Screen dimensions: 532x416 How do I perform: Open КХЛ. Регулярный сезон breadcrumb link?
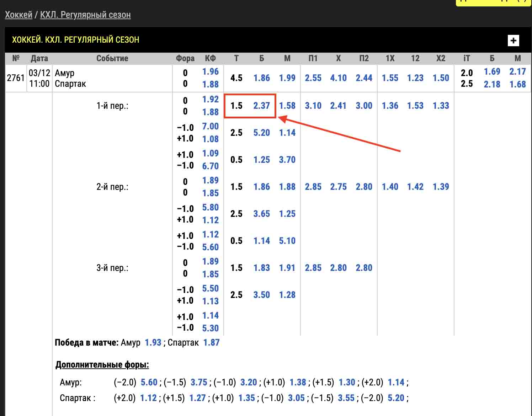coord(85,15)
